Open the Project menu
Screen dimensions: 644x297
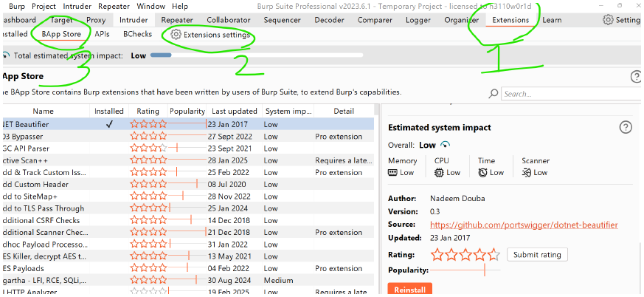(x=44, y=6)
